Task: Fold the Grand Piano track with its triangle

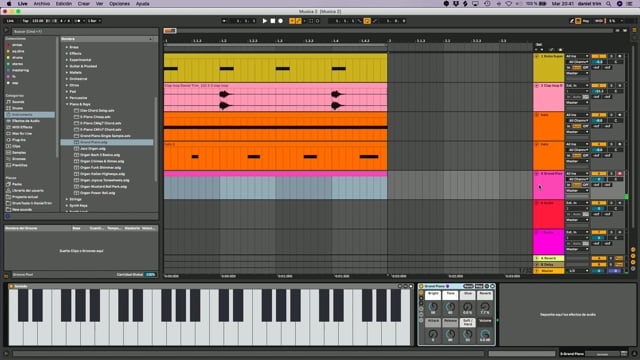Action: (x=537, y=174)
